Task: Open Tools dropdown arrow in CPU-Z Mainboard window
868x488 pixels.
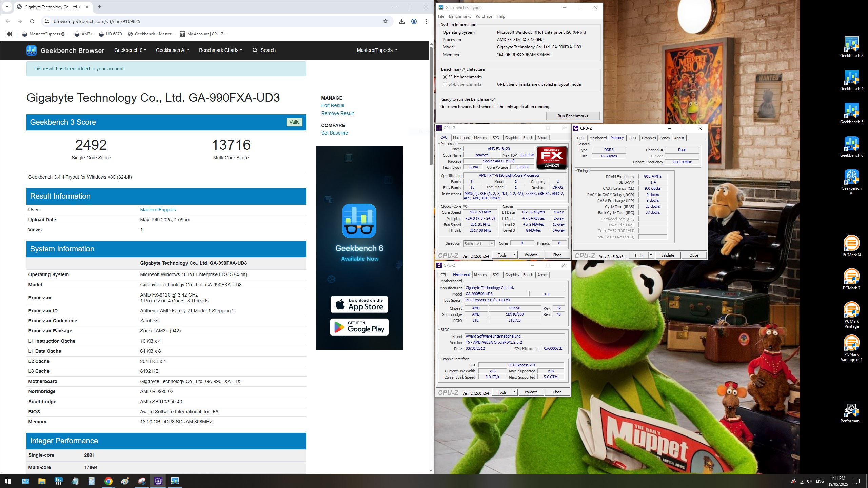Action: (514, 392)
